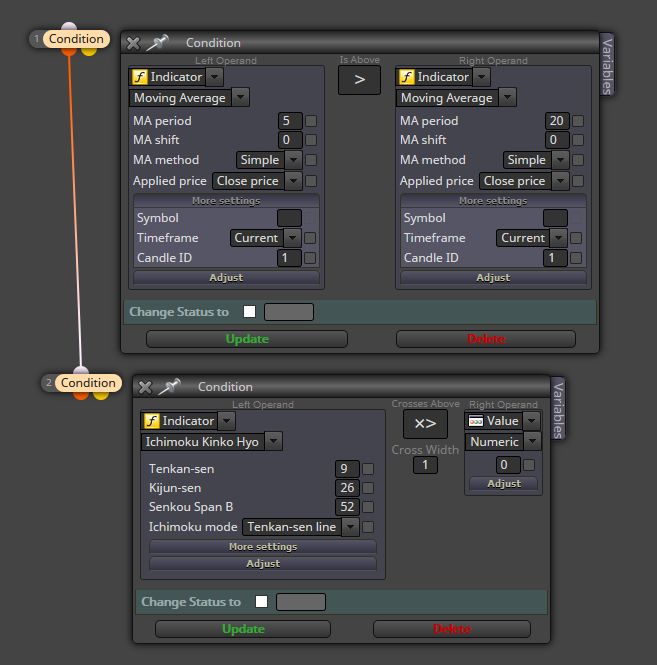Open right operand Moving Average dropdown

[508, 98]
